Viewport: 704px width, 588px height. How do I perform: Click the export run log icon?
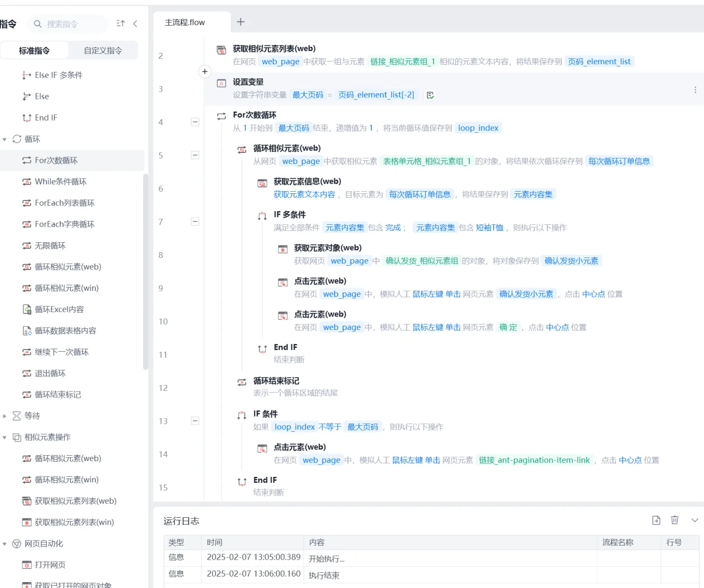coord(656,520)
